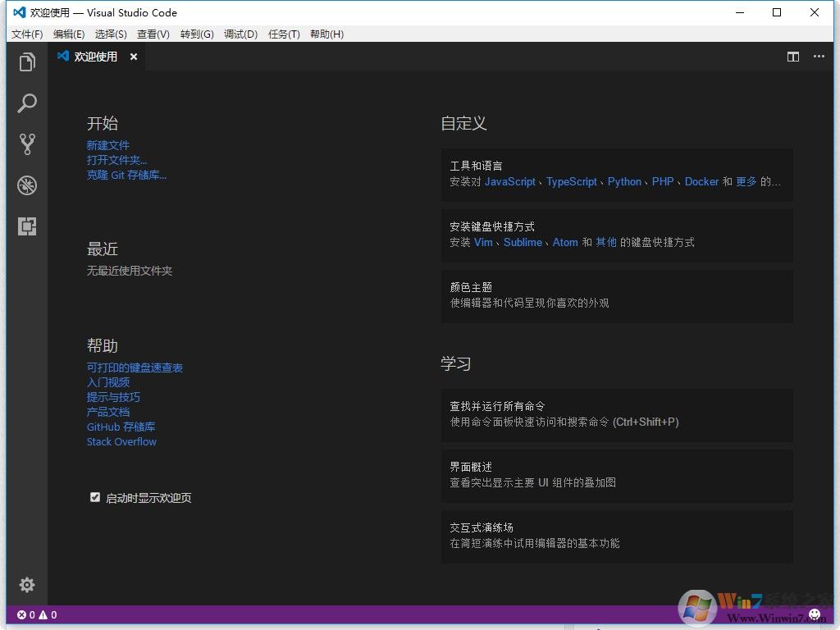Uncheck 启动时显示欢迎页
Screen dimensions: 840x630
96,497
